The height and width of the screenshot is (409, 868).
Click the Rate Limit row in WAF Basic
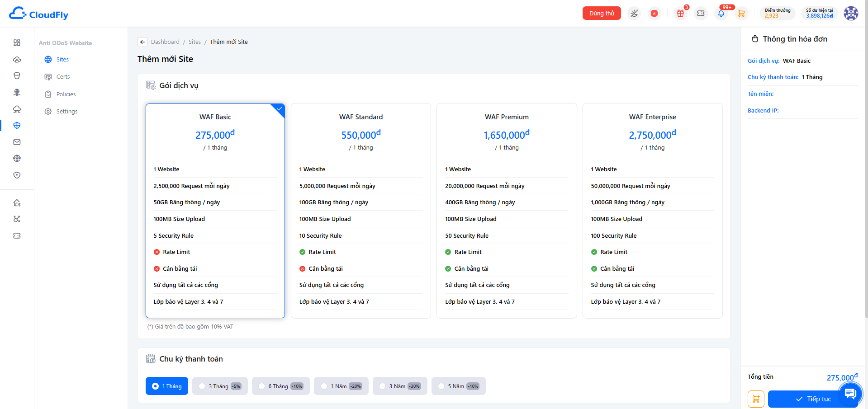coord(215,252)
